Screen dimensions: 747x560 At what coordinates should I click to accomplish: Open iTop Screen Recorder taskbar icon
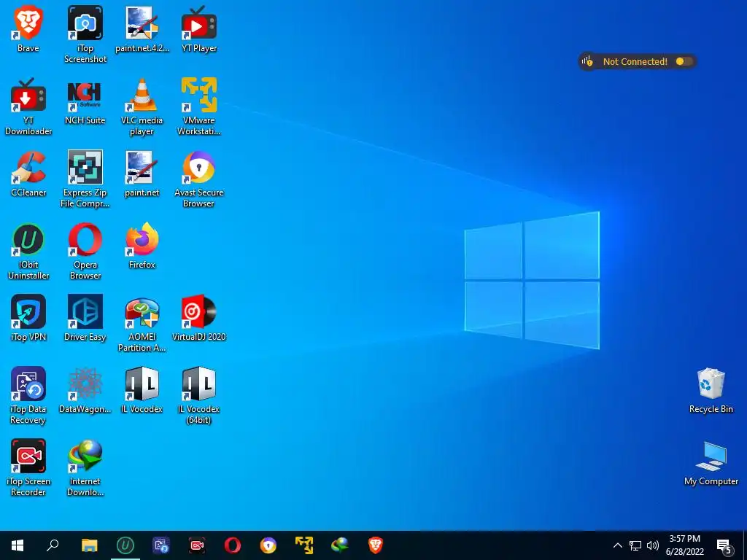pos(197,545)
